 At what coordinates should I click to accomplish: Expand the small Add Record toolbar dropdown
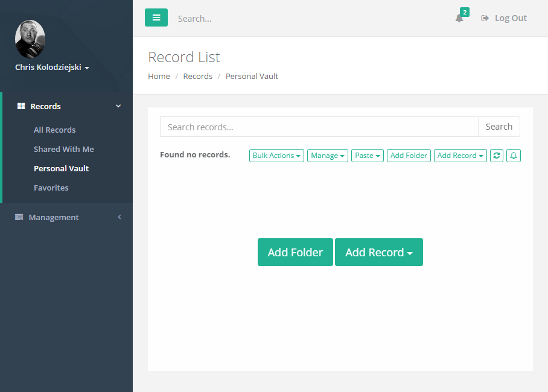(x=460, y=156)
